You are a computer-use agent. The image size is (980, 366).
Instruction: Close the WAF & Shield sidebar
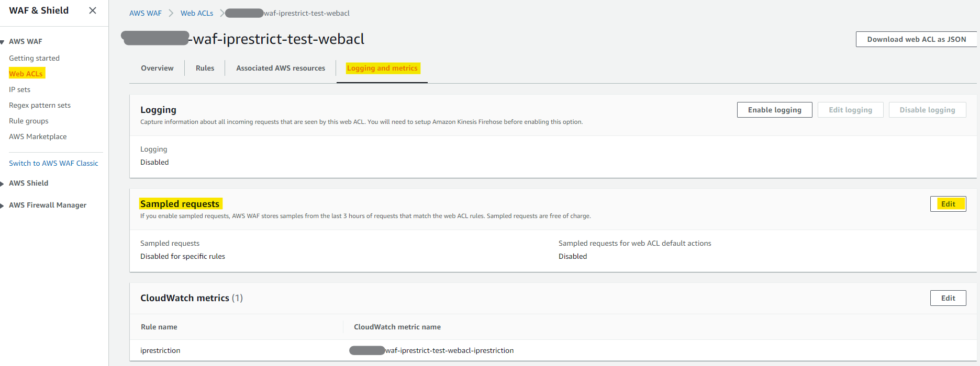[93, 10]
